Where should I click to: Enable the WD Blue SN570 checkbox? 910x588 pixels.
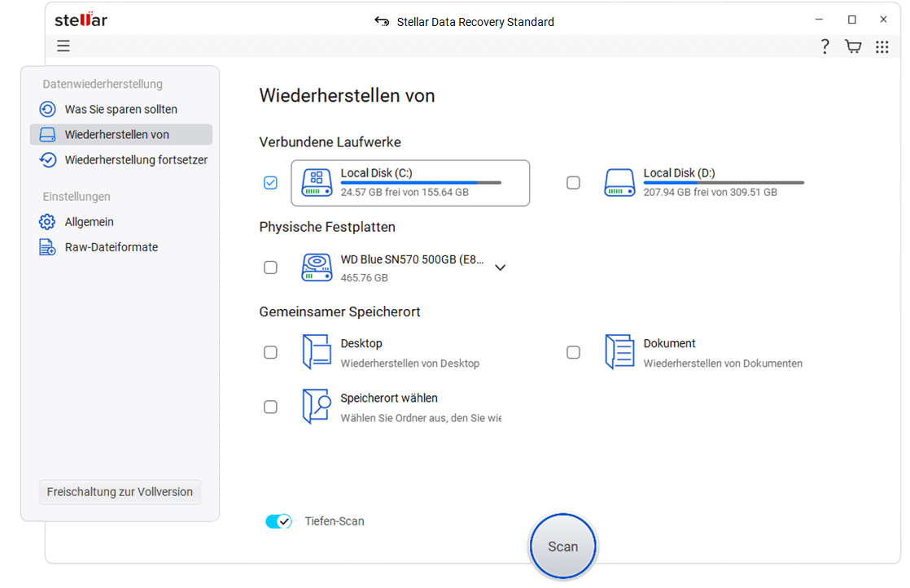[x=270, y=267]
